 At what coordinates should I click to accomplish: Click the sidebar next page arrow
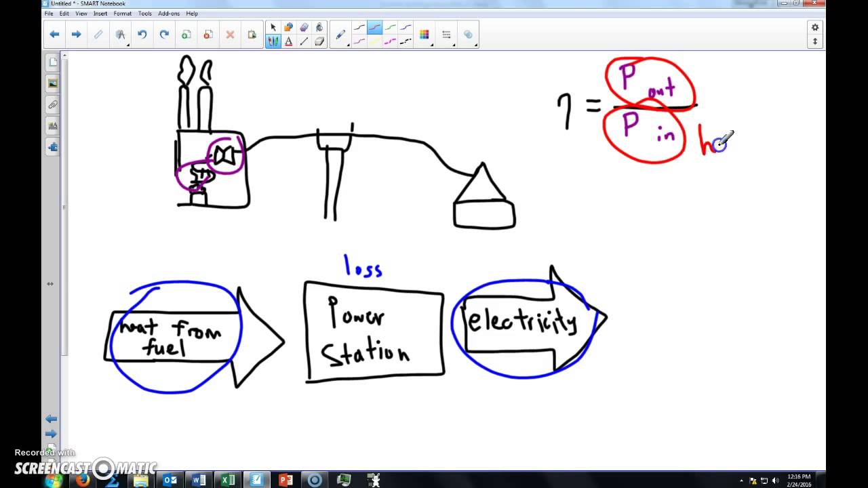(51, 434)
